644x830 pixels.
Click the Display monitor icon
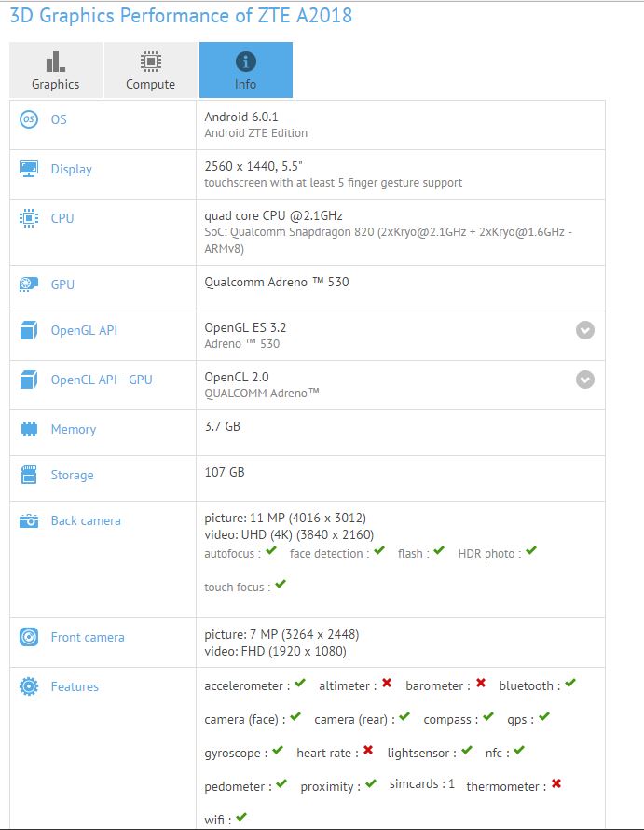(29, 169)
